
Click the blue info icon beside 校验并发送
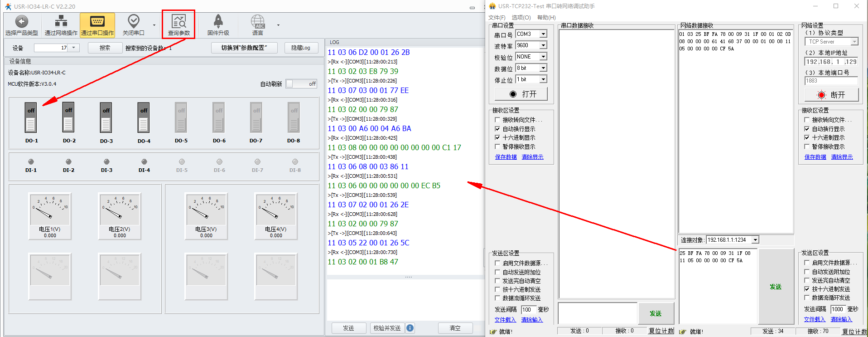click(410, 328)
